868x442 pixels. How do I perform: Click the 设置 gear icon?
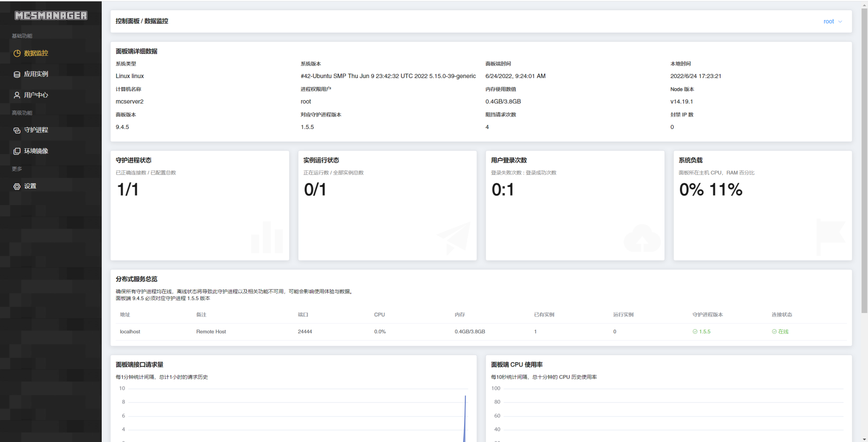pos(17,186)
